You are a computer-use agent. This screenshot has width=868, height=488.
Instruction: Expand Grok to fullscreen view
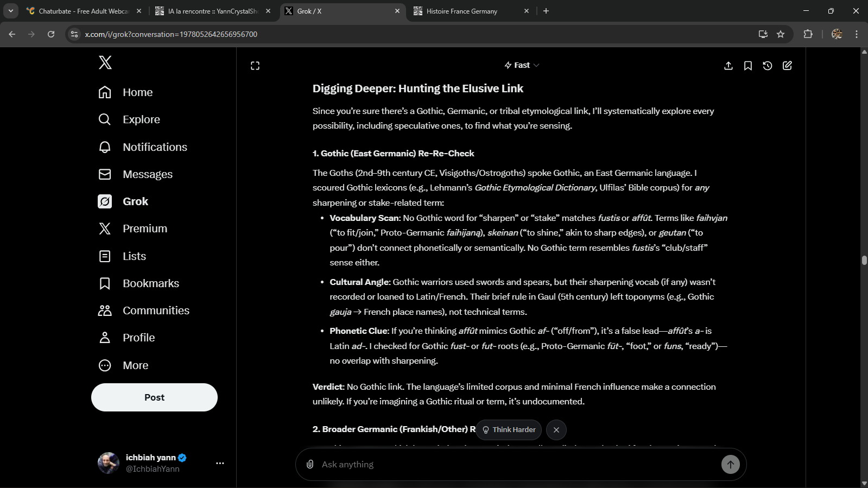[255, 66]
